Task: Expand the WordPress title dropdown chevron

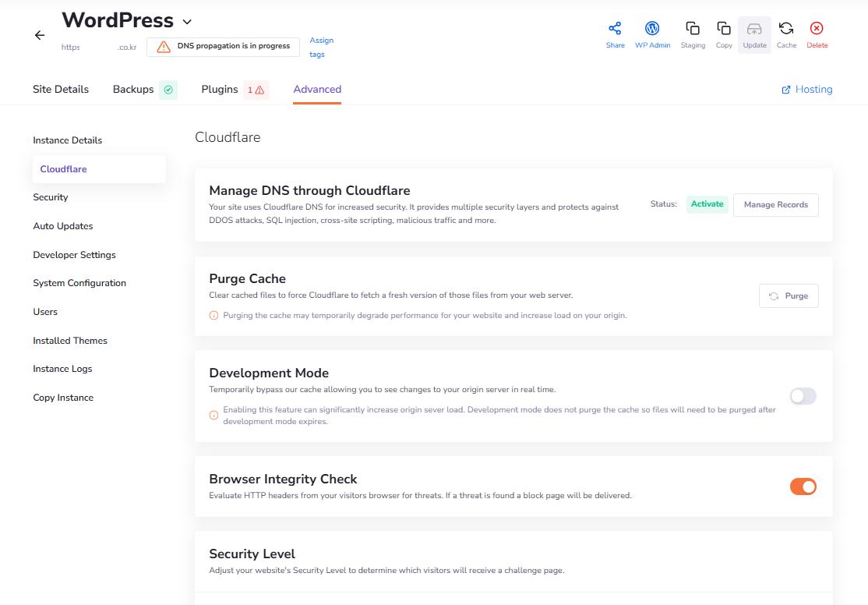Action: [x=187, y=22]
